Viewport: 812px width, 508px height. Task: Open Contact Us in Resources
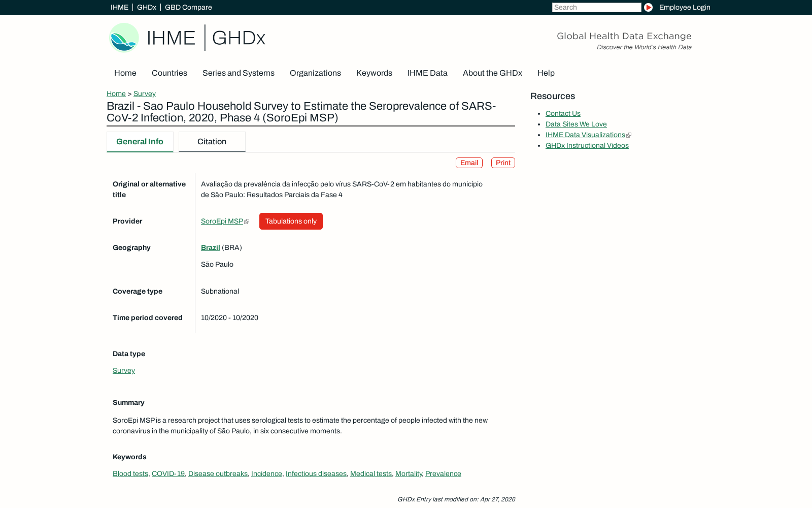coord(563,114)
